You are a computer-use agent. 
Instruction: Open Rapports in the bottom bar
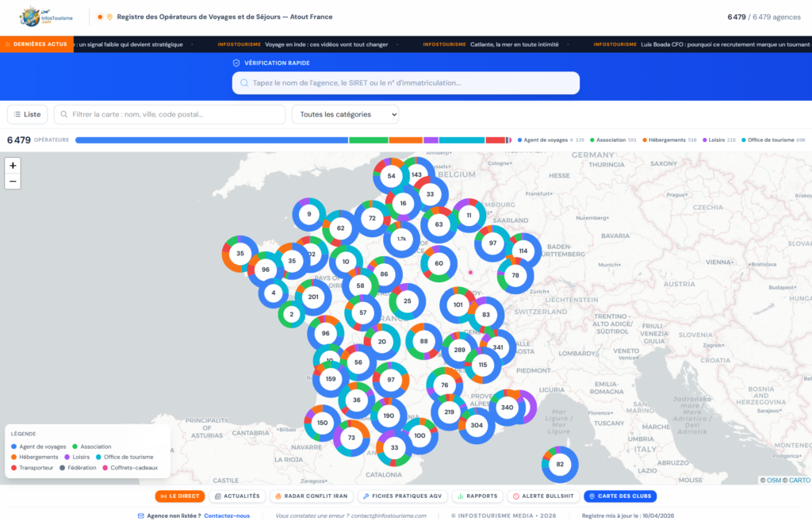point(477,496)
